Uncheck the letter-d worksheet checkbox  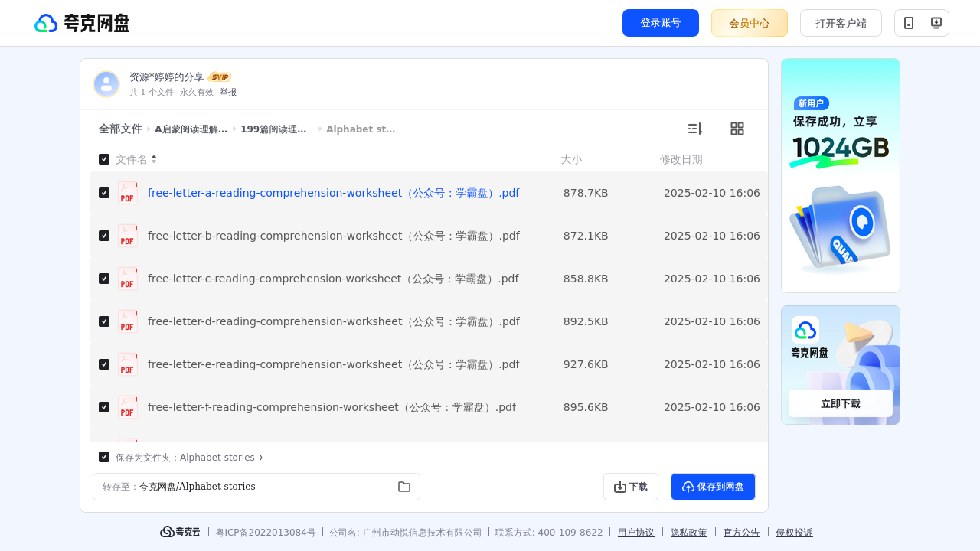pyautogui.click(x=104, y=321)
